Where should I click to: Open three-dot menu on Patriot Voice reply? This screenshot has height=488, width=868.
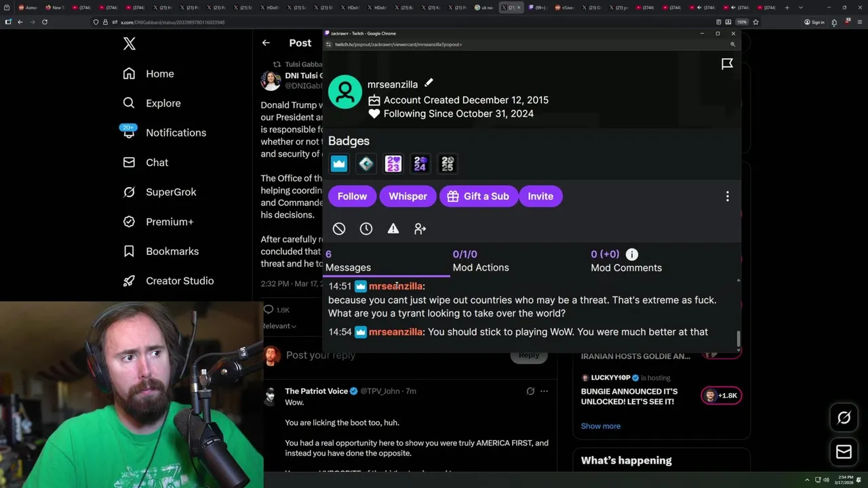click(544, 391)
